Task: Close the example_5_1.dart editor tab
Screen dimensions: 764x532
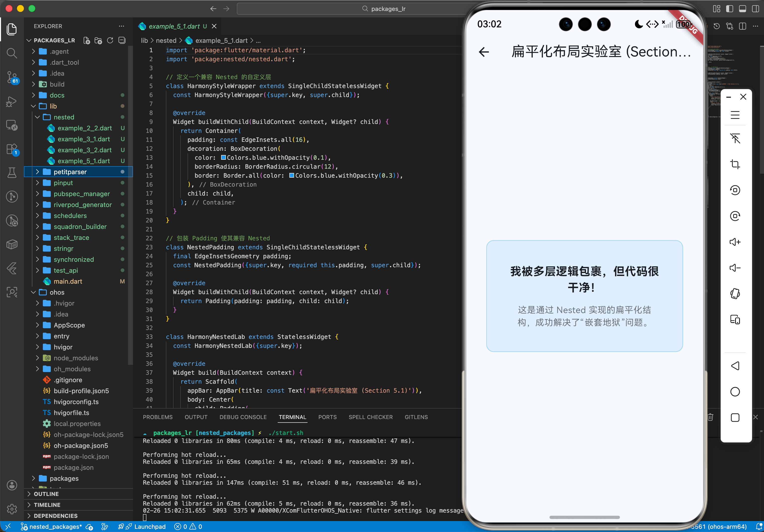Action: tap(214, 26)
